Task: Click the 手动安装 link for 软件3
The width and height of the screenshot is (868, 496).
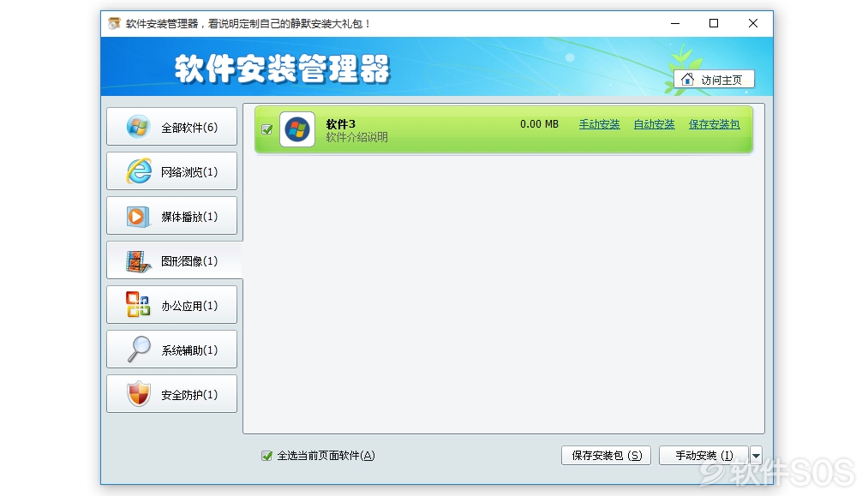Action: click(600, 124)
